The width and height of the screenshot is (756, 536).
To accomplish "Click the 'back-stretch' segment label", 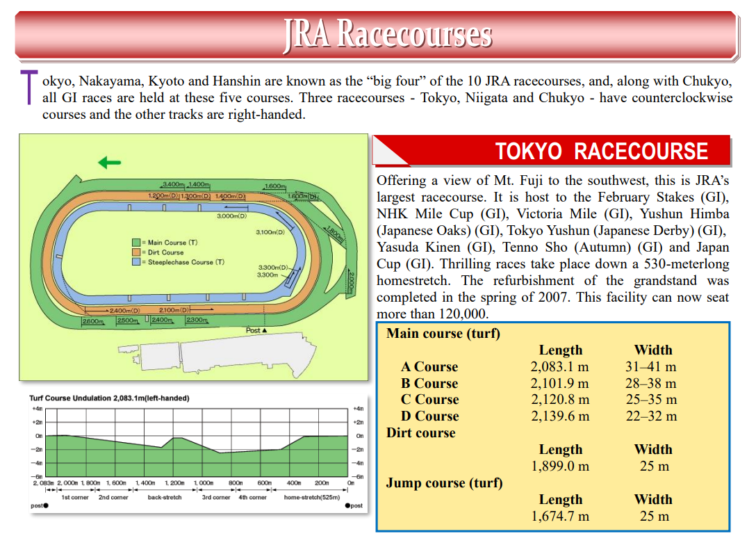I will click(165, 497).
